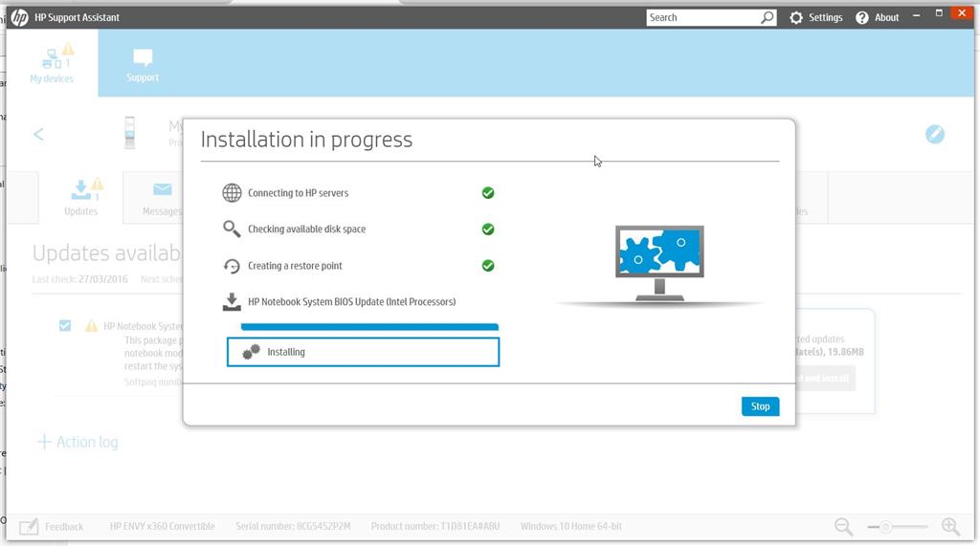Select the Messages tab
980x546 pixels.
[x=161, y=199]
